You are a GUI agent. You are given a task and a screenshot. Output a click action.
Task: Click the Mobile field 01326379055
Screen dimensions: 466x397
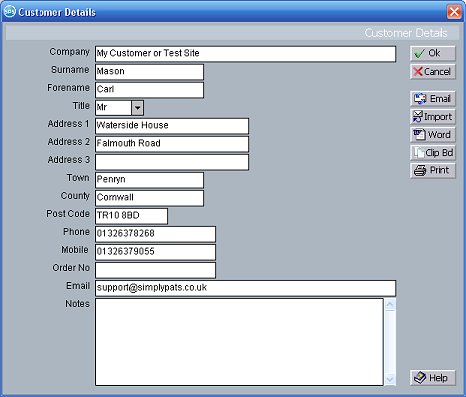[x=155, y=252]
